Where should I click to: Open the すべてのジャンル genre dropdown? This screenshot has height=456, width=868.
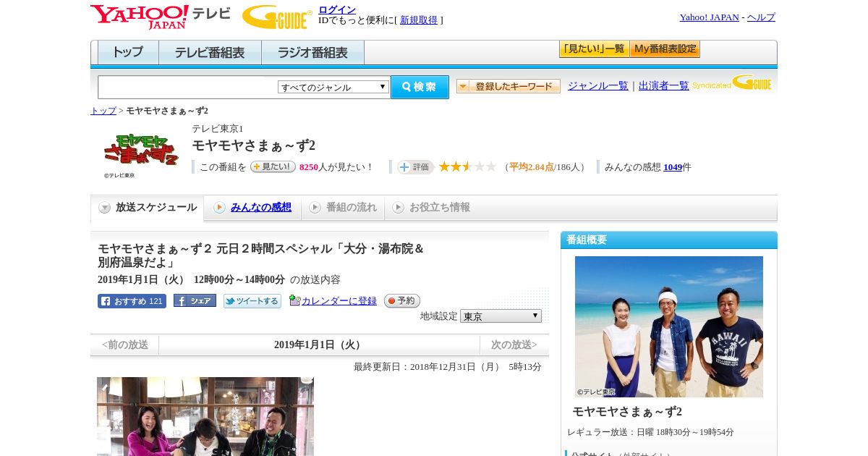[x=333, y=87]
